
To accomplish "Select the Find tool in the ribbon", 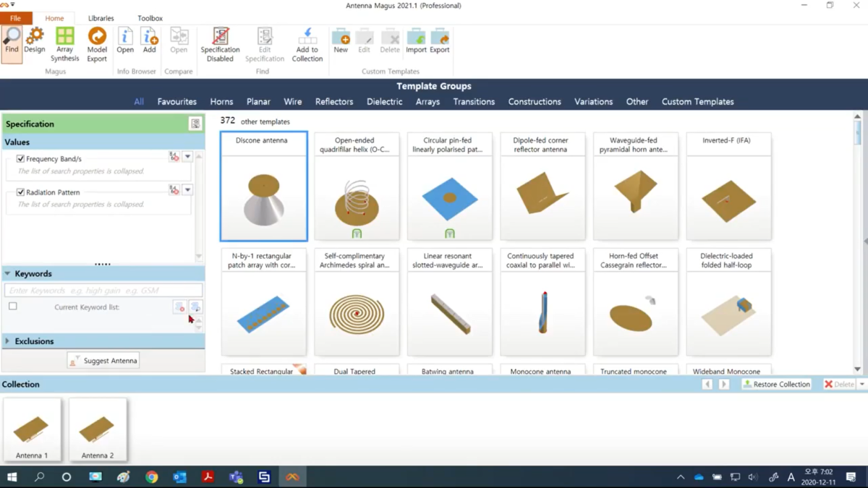I will tap(12, 44).
